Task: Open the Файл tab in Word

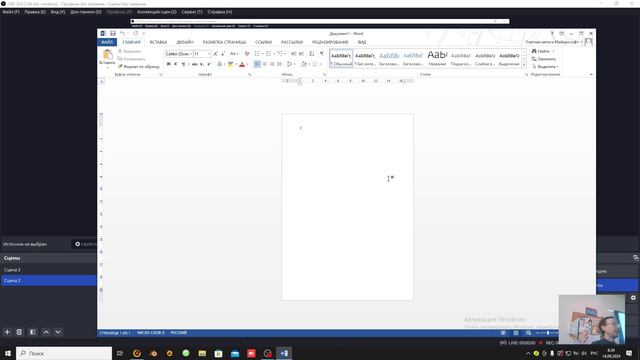Action: tap(107, 42)
